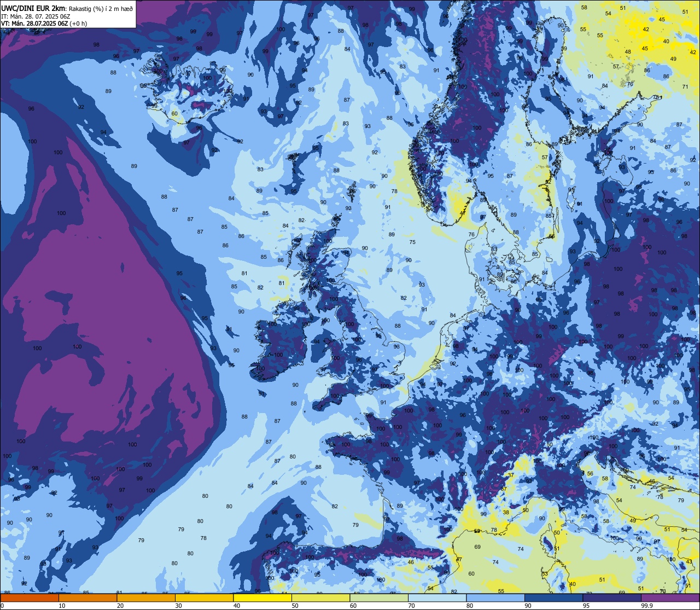Click the legend label 95
This screenshot has height=610, width=700.
(586, 606)
